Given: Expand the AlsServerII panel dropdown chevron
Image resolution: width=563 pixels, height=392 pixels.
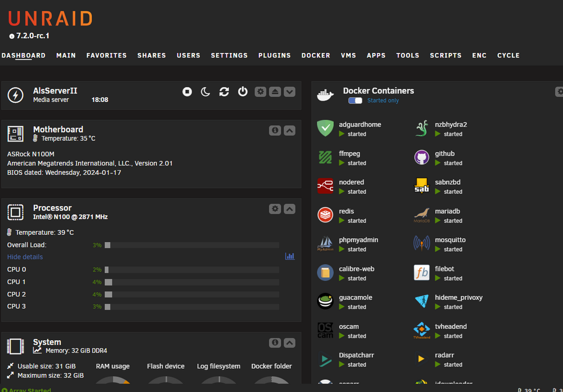Looking at the screenshot, I should 289,92.
